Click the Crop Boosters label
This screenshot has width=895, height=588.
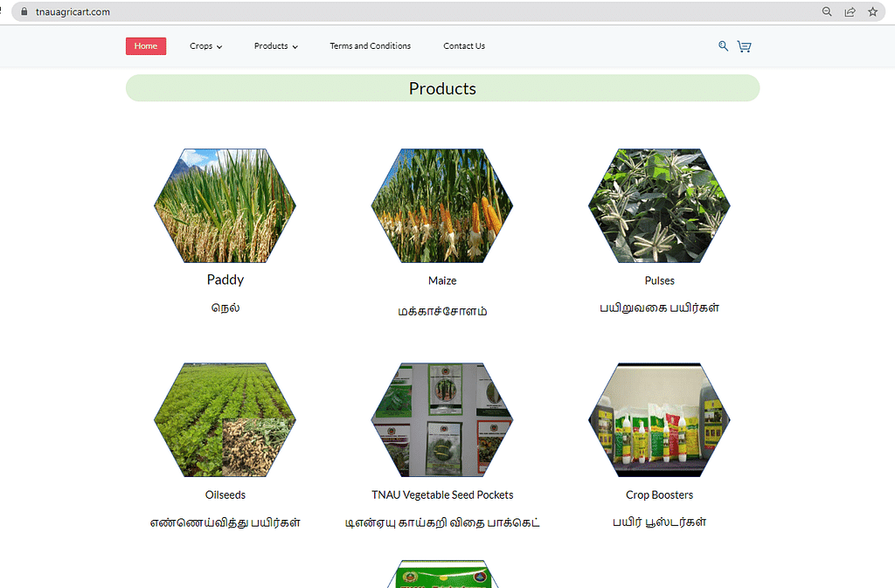tap(659, 495)
